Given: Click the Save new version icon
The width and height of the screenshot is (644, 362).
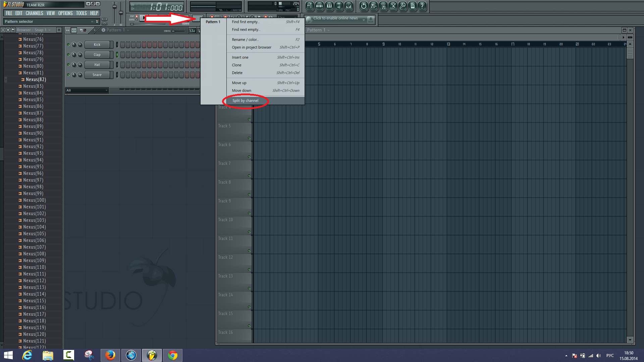Looking at the screenshot, I should pos(373,6).
